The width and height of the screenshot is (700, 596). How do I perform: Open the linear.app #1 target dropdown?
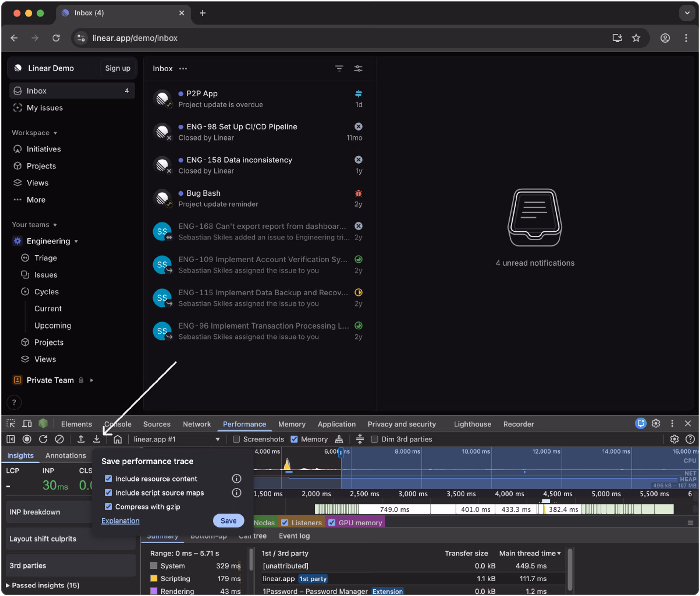(218, 439)
